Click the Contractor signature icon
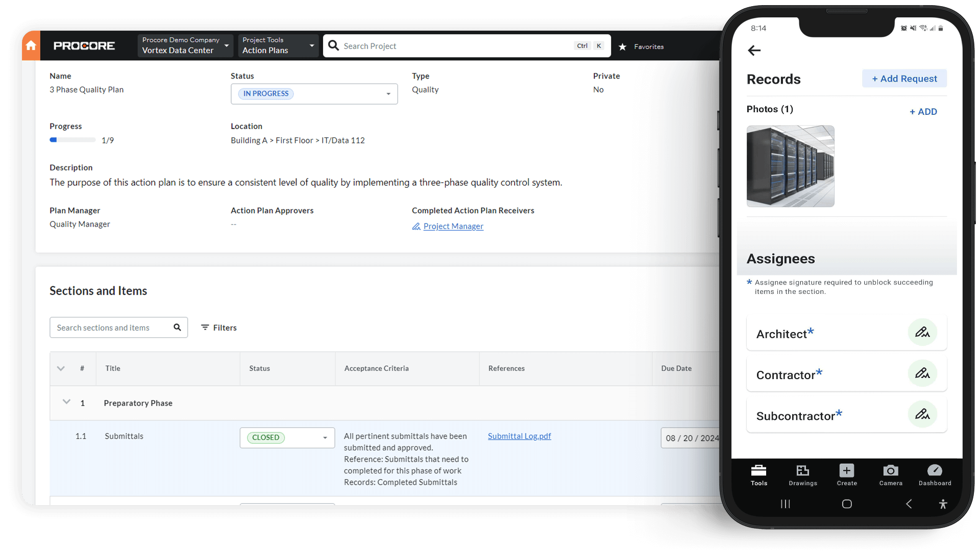This screenshot has width=980, height=551. (922, 373)
